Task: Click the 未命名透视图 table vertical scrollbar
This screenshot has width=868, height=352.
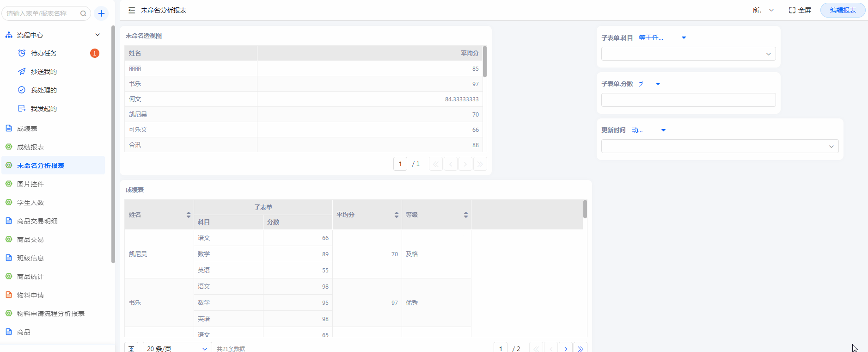Action: tap(485, 62)
